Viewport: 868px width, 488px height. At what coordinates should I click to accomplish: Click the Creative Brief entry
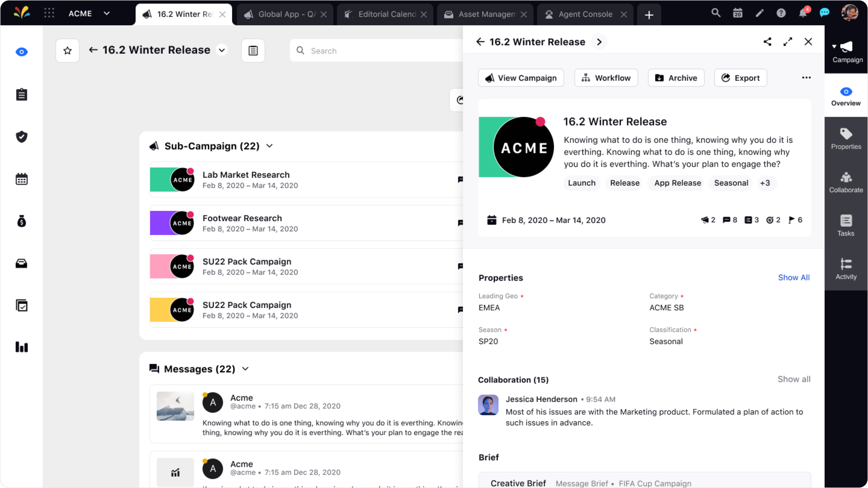(x=644, y=480)
